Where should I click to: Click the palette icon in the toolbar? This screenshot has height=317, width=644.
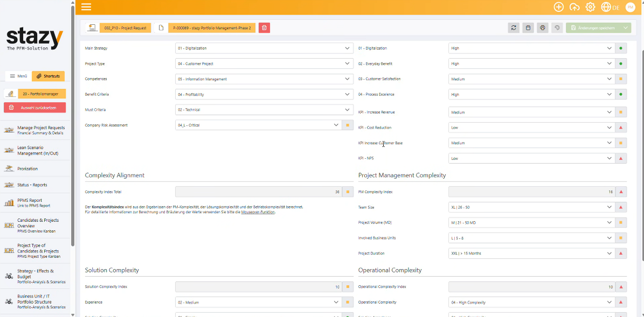(557, 28)
